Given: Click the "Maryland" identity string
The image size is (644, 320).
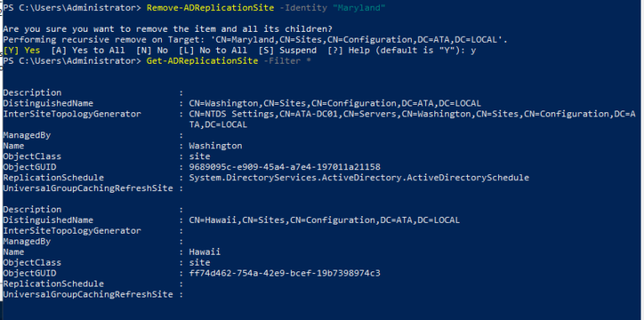Looking at the screenshot, I should point(361,8).
